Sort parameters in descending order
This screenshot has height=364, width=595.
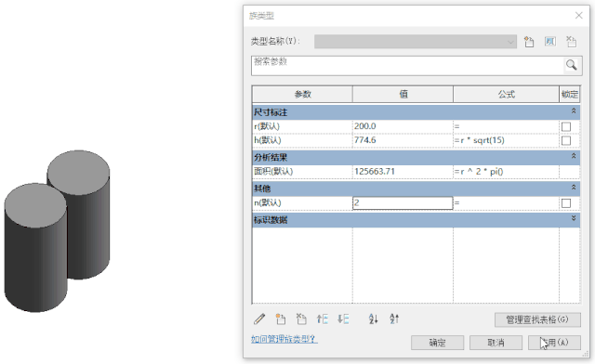[x=394, y=319]
